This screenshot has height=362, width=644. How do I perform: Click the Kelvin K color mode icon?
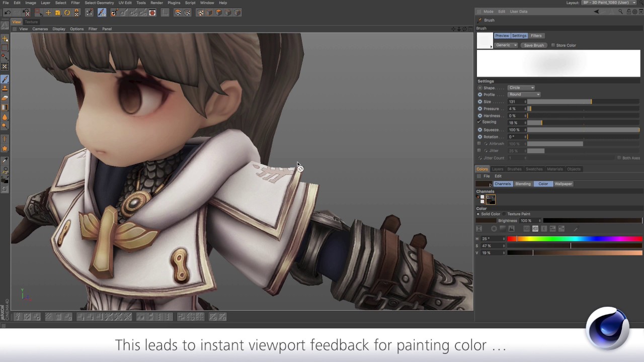(544, 229)
